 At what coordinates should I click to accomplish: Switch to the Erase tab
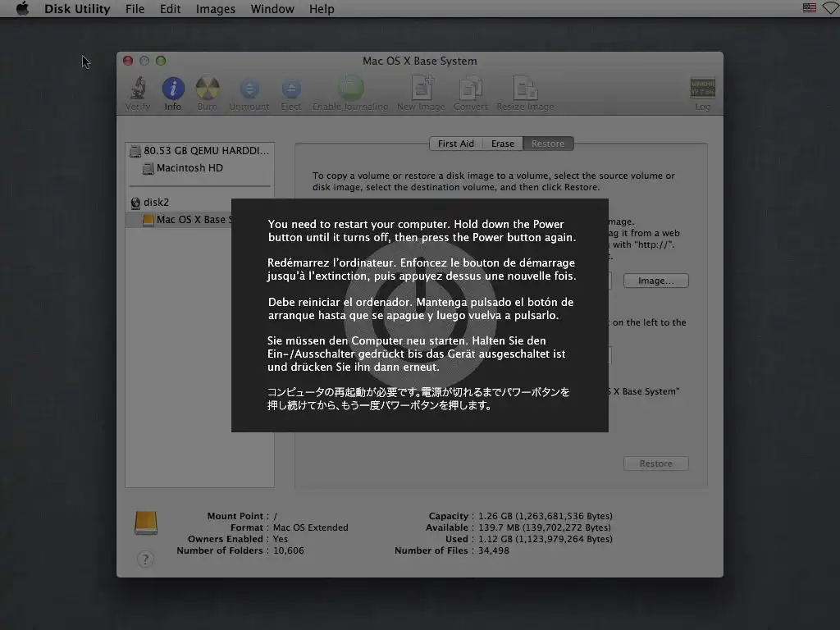click(503, 144)
